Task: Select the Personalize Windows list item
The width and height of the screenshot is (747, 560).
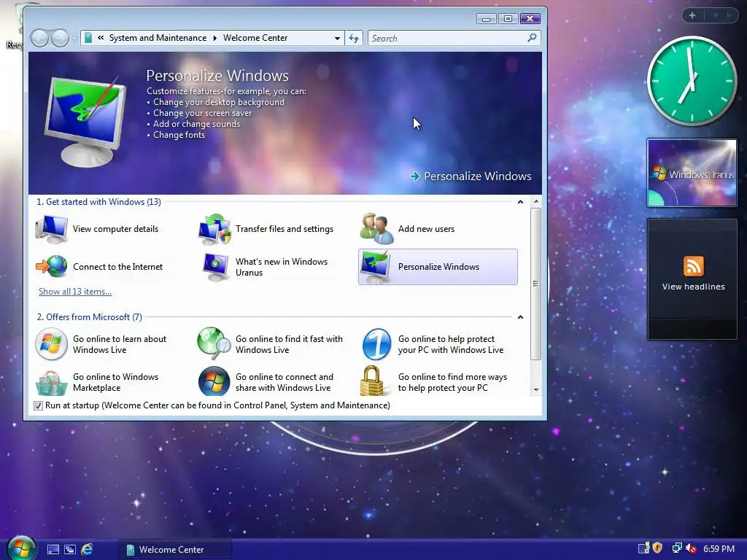Action: (x=438, y=267)
